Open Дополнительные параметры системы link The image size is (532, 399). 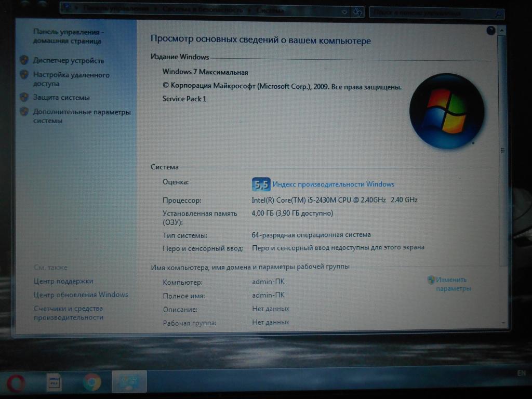point(82,116)
